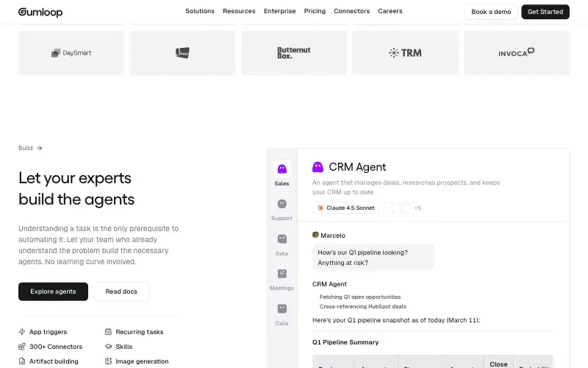Click the Claude 4.5 Sonnet model chip

(345, 208)
